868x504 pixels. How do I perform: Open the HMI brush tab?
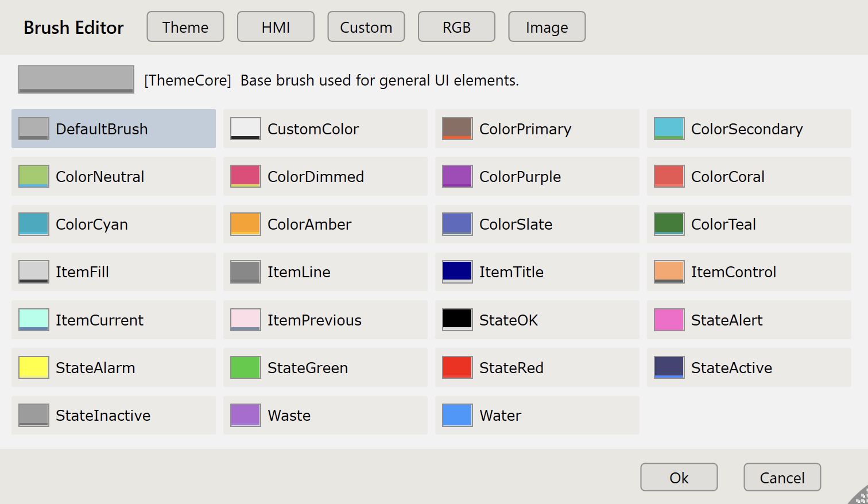[276, 27]
